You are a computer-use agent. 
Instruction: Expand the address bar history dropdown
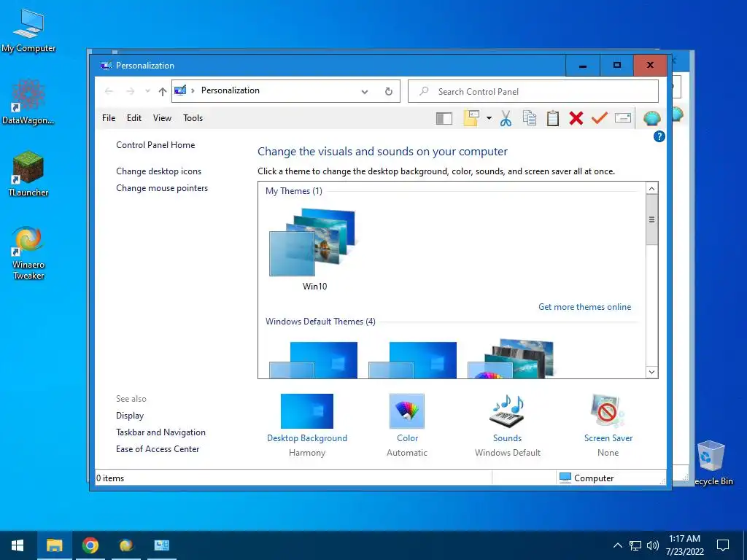coord(365,91)
